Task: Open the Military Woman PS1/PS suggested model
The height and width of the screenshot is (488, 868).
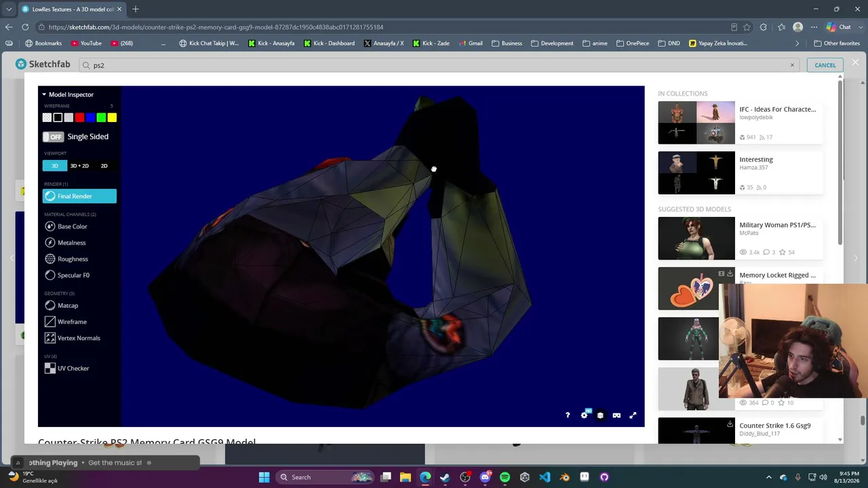Action: coord(777,225)
